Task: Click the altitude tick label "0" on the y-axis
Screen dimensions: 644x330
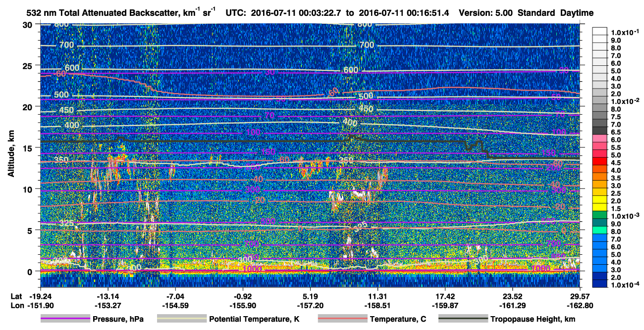Action: click(x=31, y=272)
